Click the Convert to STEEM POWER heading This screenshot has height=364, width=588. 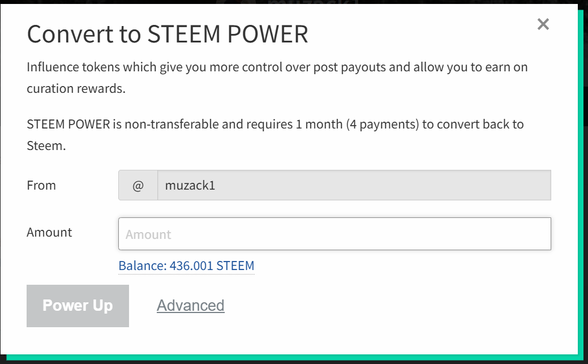pyautogui.click(x=168, y=35)
